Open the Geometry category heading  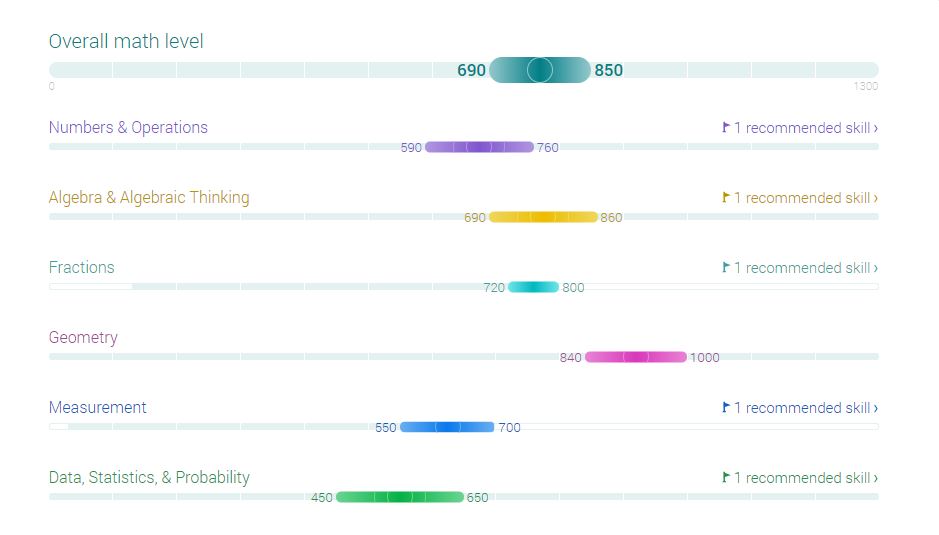(x=83, y=337)
